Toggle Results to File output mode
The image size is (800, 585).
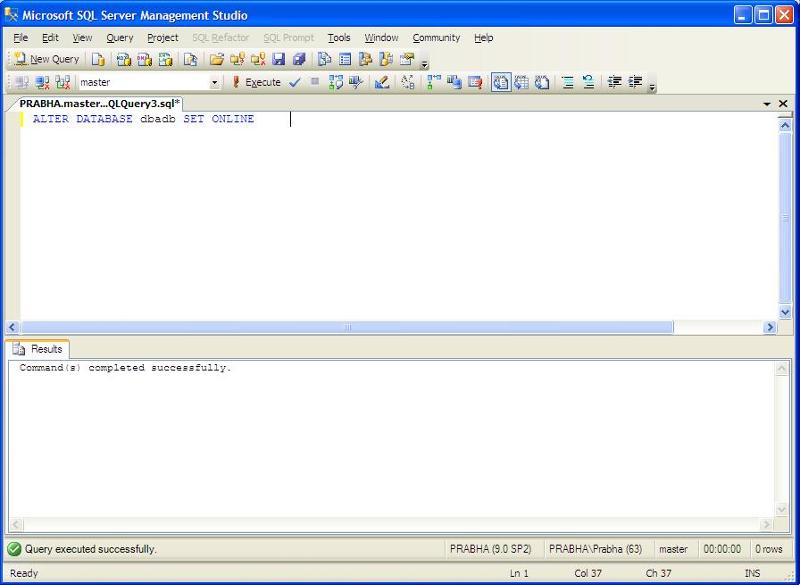[x=542, y=83]
